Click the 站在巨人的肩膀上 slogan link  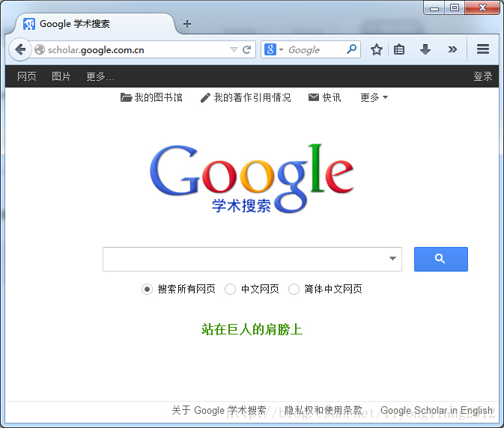pyautogui.click(x=252, y=329)
